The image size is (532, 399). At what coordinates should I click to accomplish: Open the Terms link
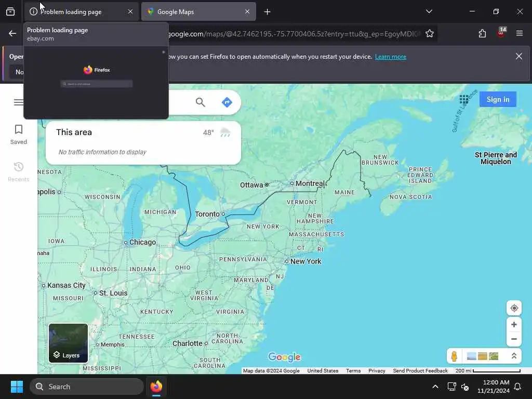click(x=353, y=371)
